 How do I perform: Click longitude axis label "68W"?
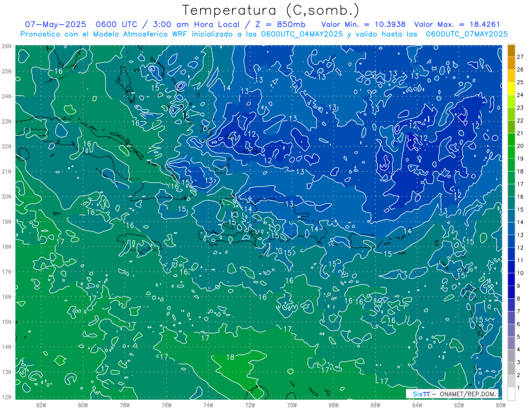333,404
